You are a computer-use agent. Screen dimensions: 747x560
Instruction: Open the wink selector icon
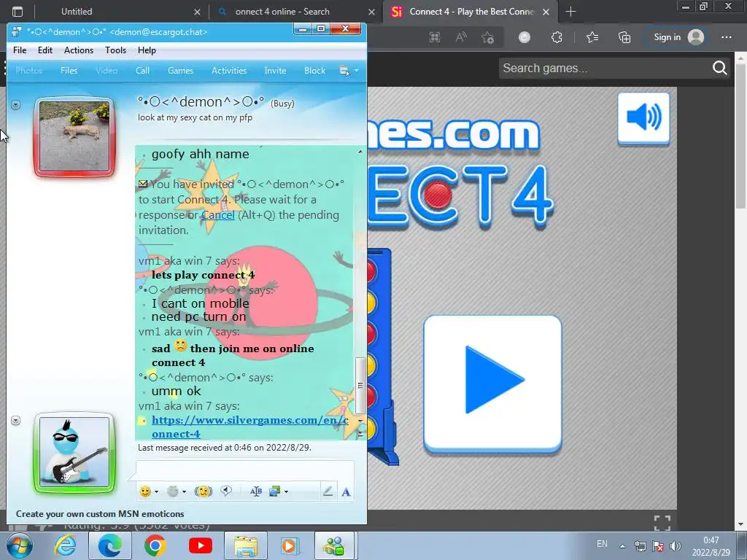(x=173, y=491)
